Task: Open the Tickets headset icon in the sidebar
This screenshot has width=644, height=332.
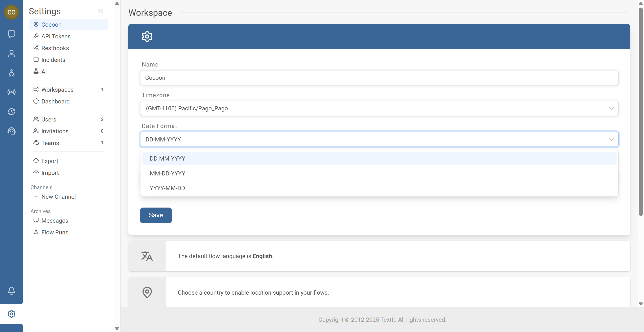Action: pos(12,131)
